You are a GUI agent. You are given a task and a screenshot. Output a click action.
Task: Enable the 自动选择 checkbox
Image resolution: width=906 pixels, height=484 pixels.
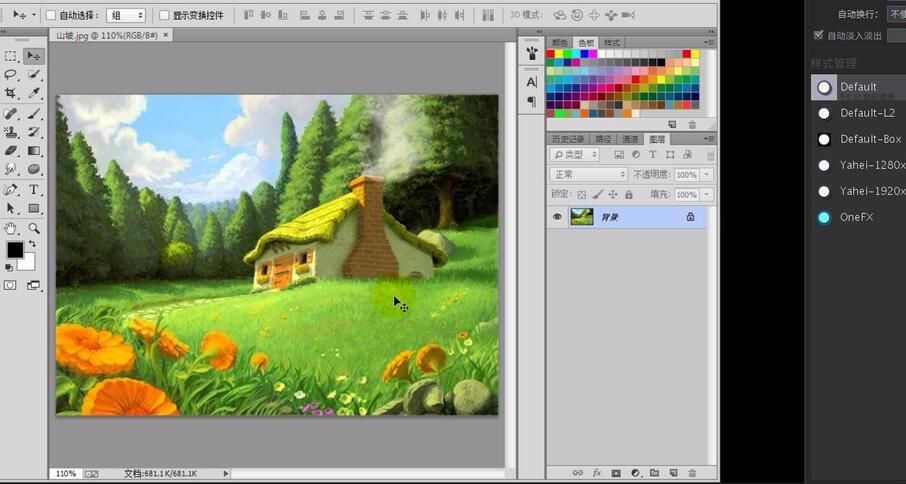[x=51, y=15]
